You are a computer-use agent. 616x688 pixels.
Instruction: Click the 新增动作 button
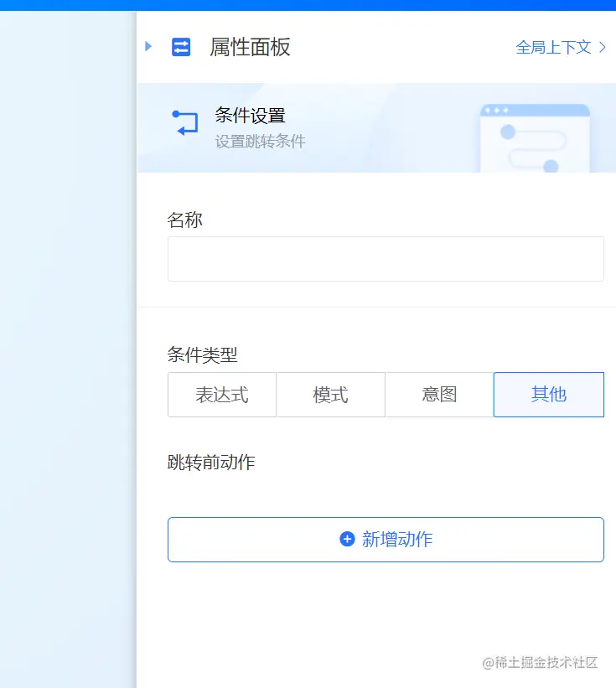point(386,540)
